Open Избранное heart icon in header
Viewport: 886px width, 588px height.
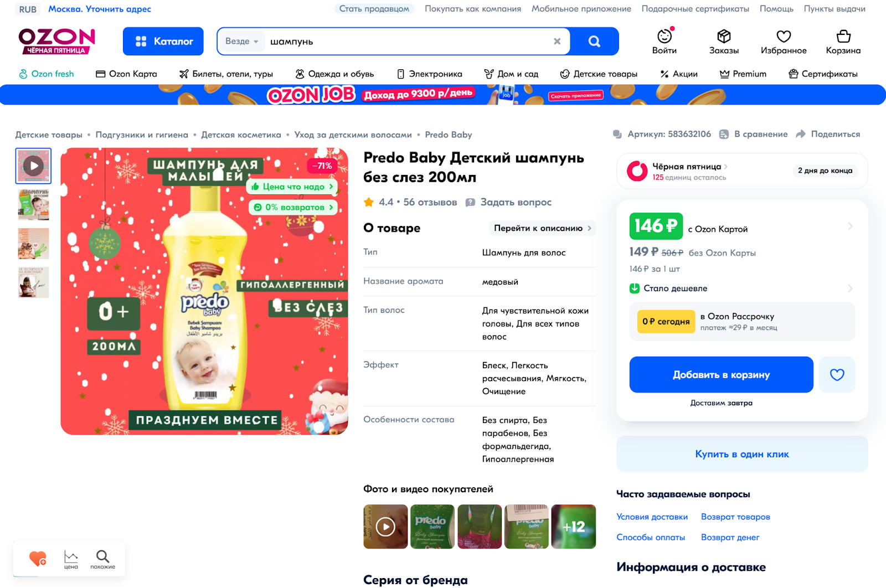point(784,37)
